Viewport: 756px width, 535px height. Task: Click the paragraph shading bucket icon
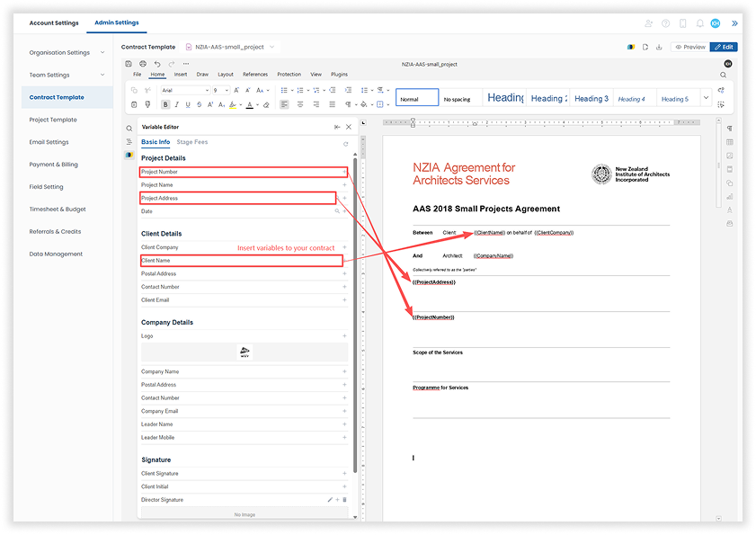tap(363, 104)
